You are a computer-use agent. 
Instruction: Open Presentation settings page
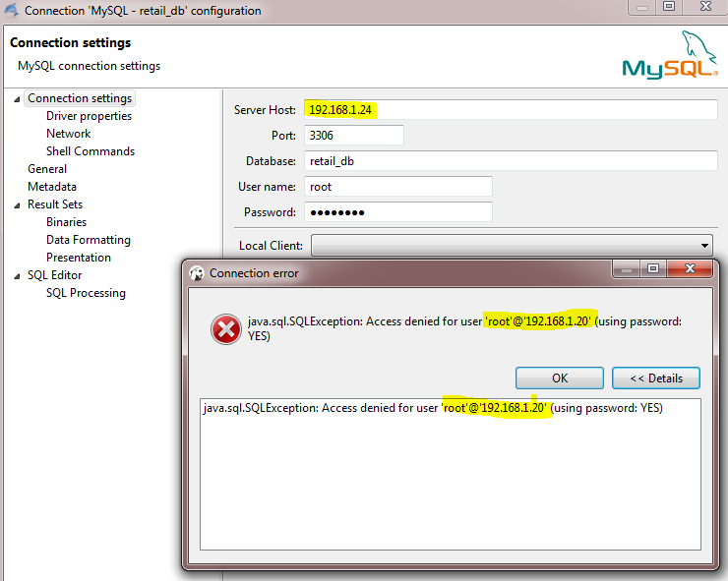pyautogui.click(x=79, y=258)
